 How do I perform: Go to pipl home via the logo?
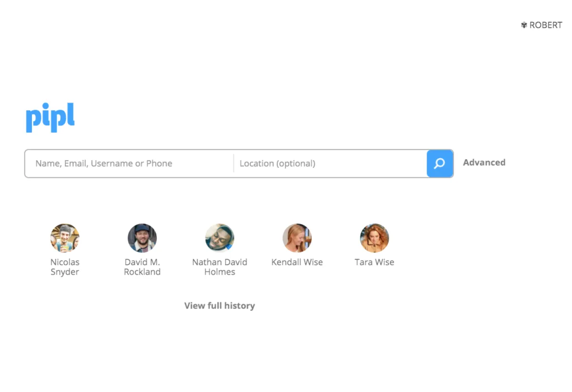click(x=50, y=117)
